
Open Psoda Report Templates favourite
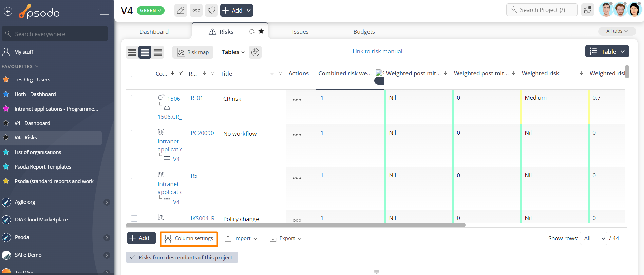pyautogui.click(x=43, y=166)
